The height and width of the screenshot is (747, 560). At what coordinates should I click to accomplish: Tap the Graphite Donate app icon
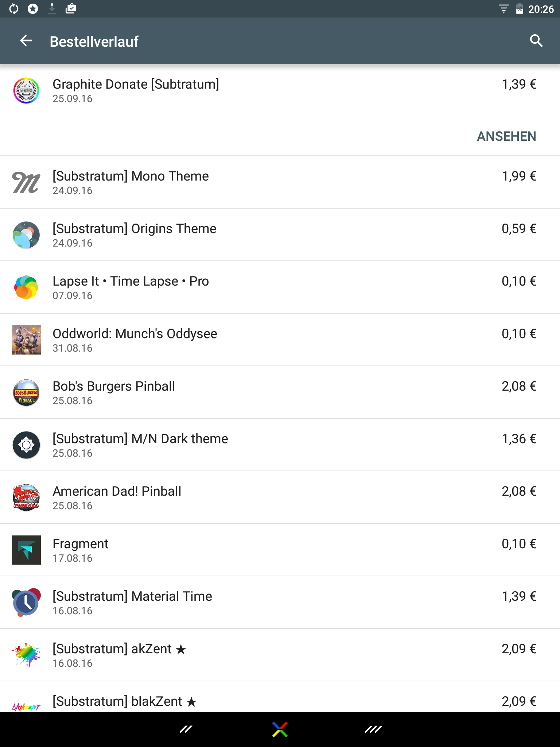click(x=26, y=90)
